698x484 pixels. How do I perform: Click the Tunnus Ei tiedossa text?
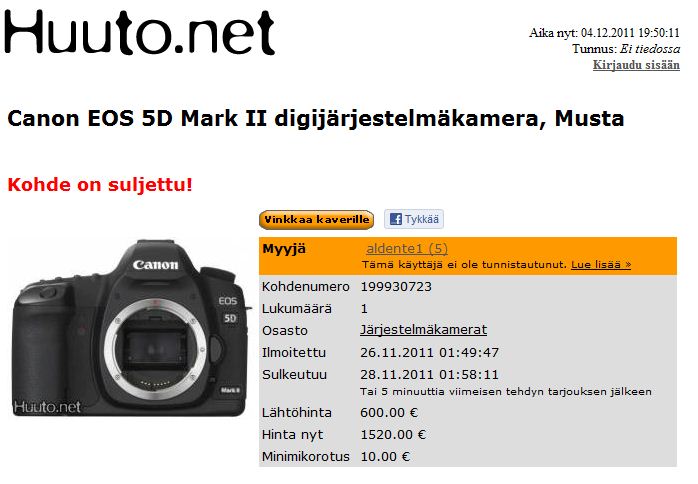(x=626, y=49)
